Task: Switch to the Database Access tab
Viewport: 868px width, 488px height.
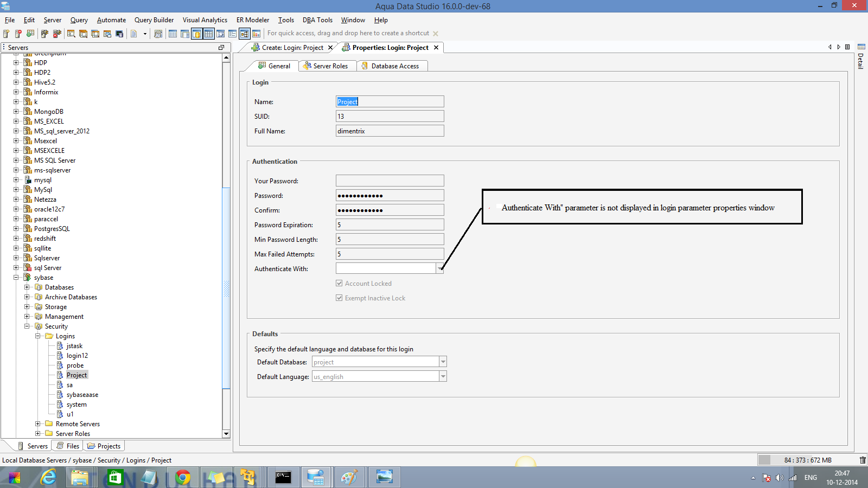Action: (392, 66)
